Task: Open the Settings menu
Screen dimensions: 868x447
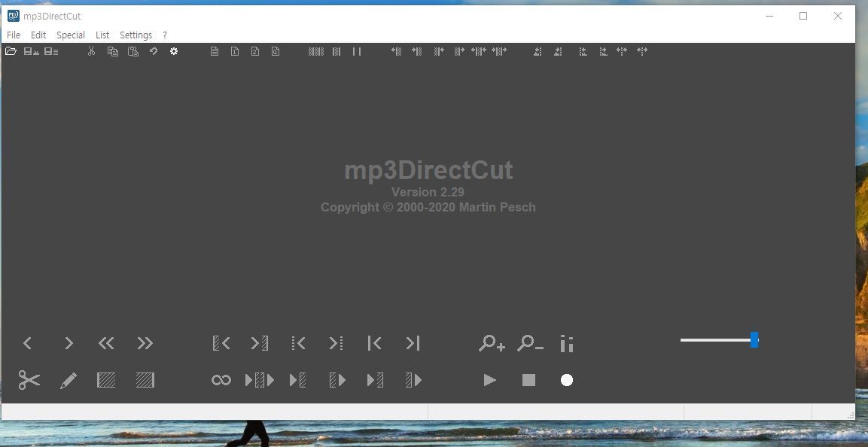Action: 136,35
